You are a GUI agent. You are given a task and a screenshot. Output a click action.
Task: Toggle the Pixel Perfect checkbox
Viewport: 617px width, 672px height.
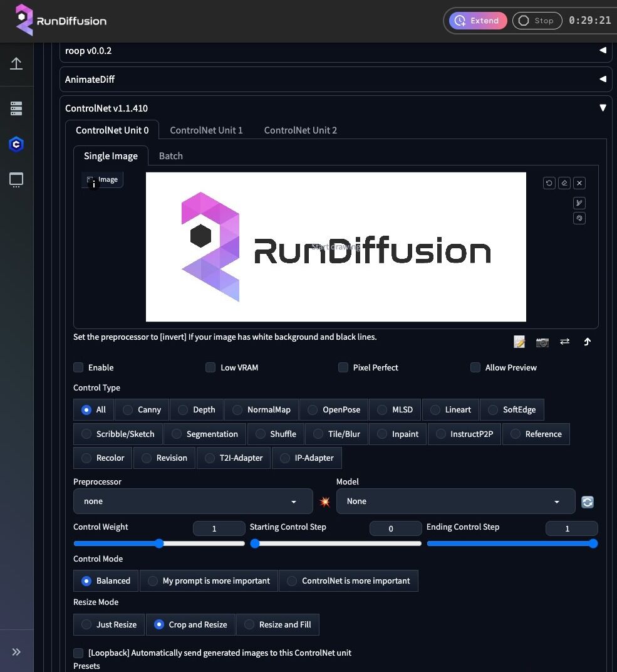343,367
